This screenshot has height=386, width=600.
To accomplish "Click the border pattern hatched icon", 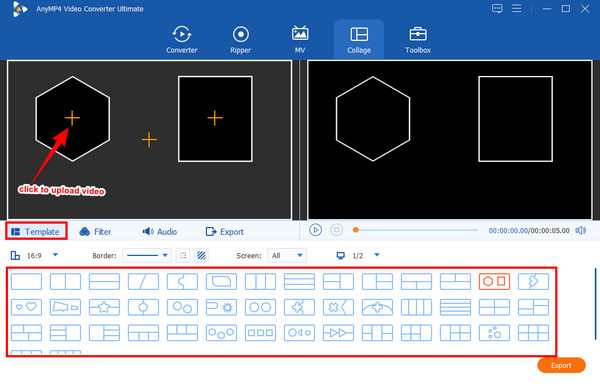I will [201, 255].
